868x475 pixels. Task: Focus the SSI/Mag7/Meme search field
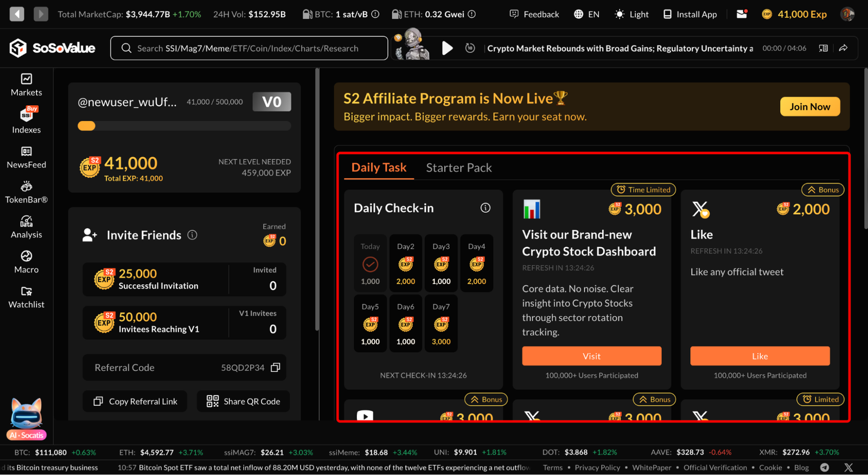(249, 48)
